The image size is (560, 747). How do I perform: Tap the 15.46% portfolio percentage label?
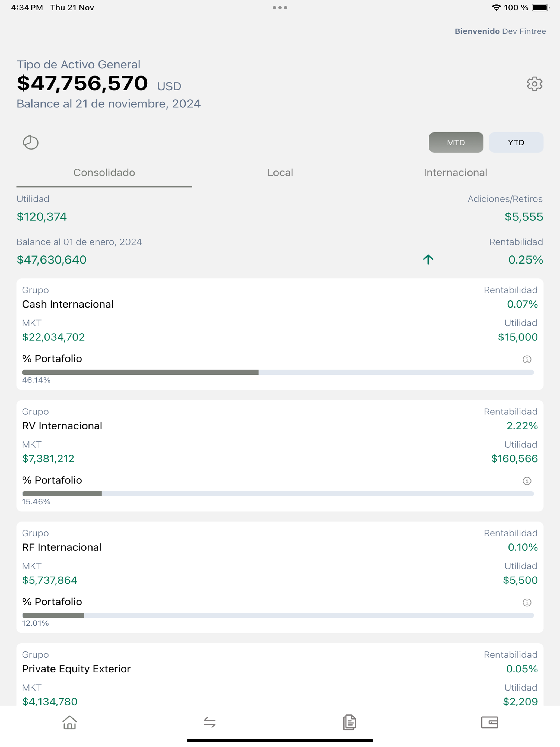point(36,502)
